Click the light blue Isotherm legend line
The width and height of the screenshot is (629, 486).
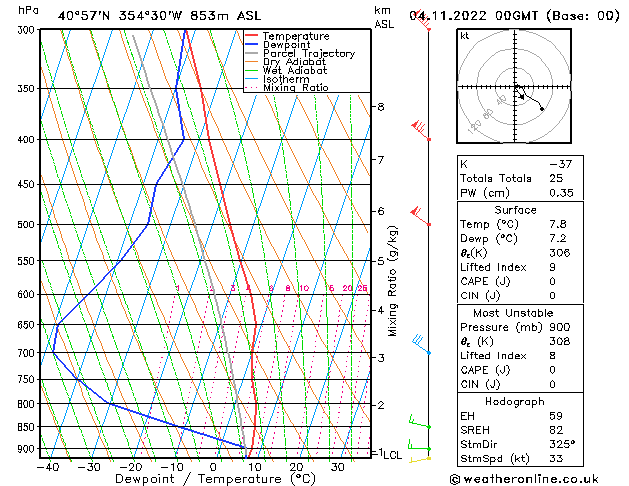tap(251, 79)
